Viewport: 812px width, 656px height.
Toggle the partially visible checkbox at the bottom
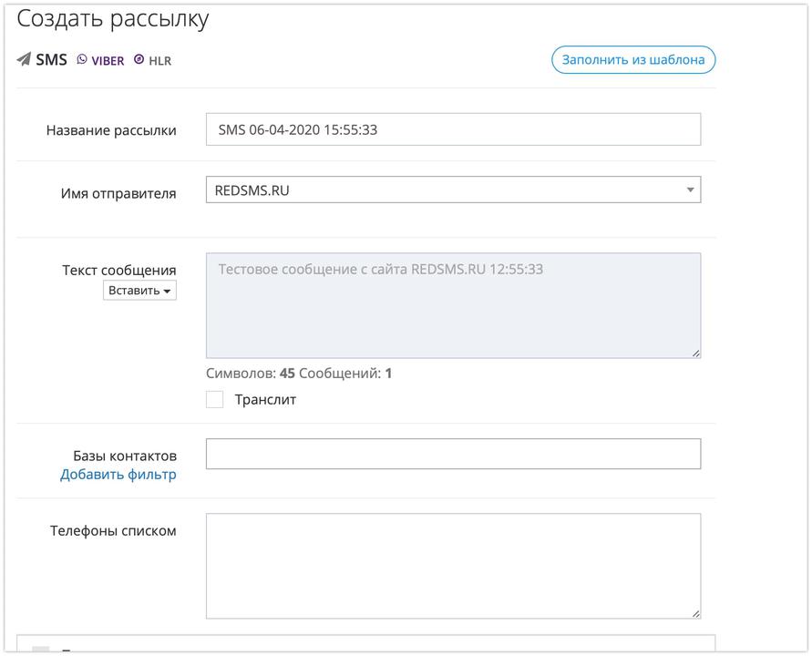(x=41, y=651)
